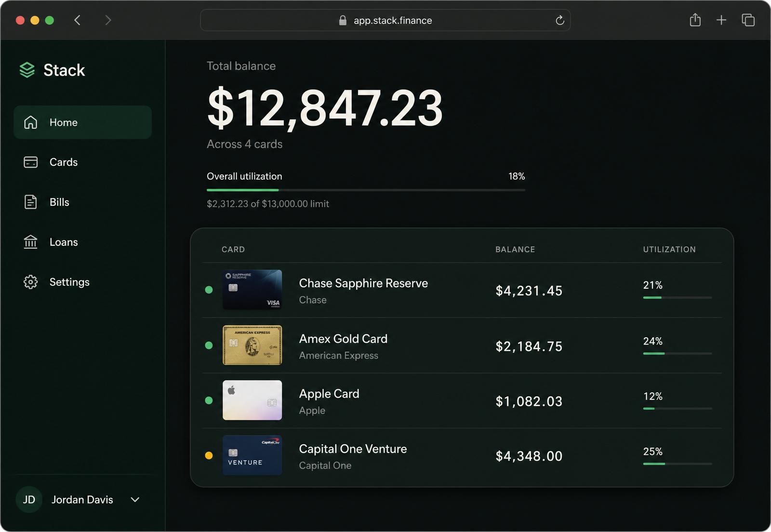Viewport: 771px width, 532px height.
Task: Click the lock icon in the address bar
Action: (343, 20)
